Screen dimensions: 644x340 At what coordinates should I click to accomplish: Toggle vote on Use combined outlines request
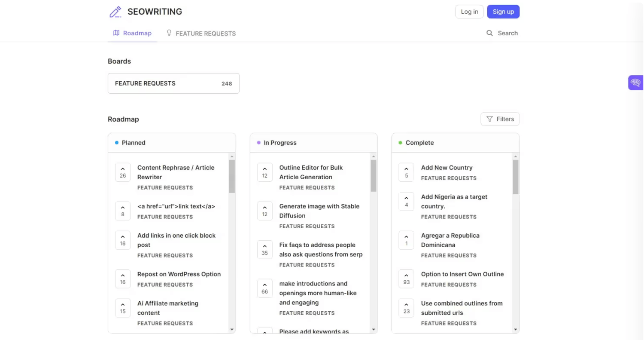406,308
